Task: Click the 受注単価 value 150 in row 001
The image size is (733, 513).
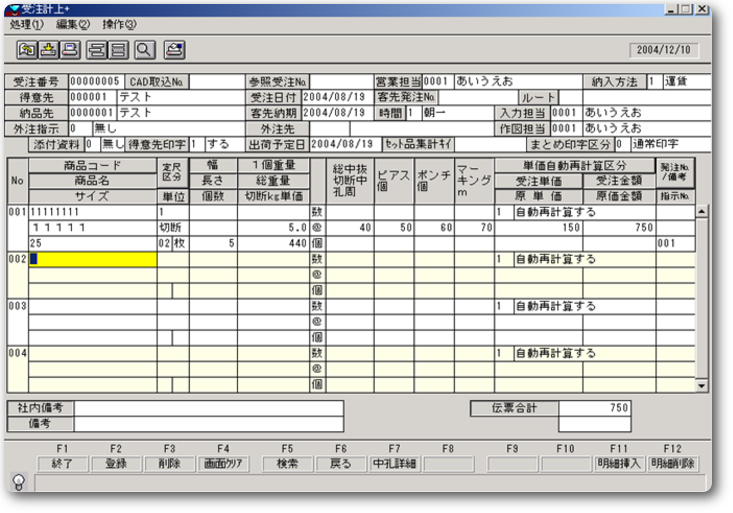Action: 571,228
